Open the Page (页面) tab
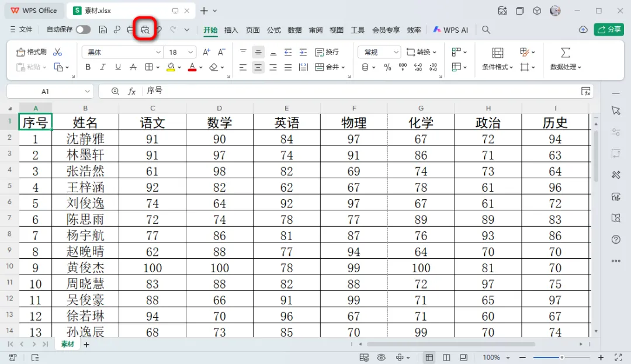 point(253,30)
